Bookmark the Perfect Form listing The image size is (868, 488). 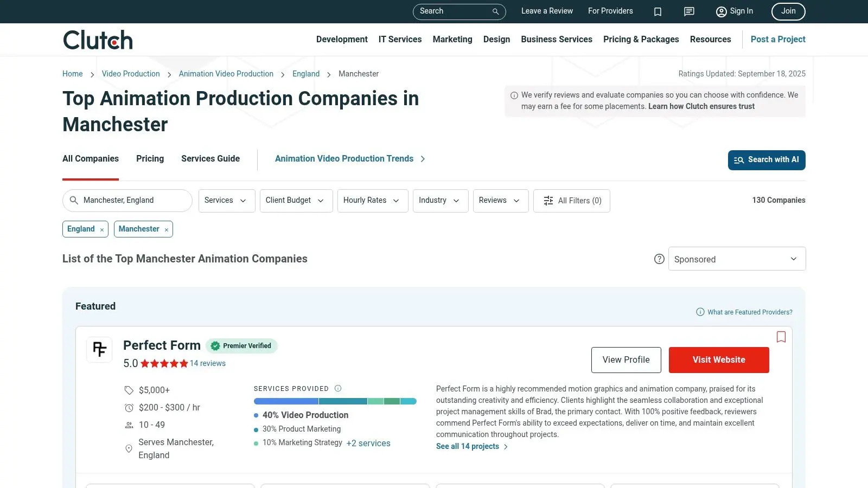tap(781, 337)
